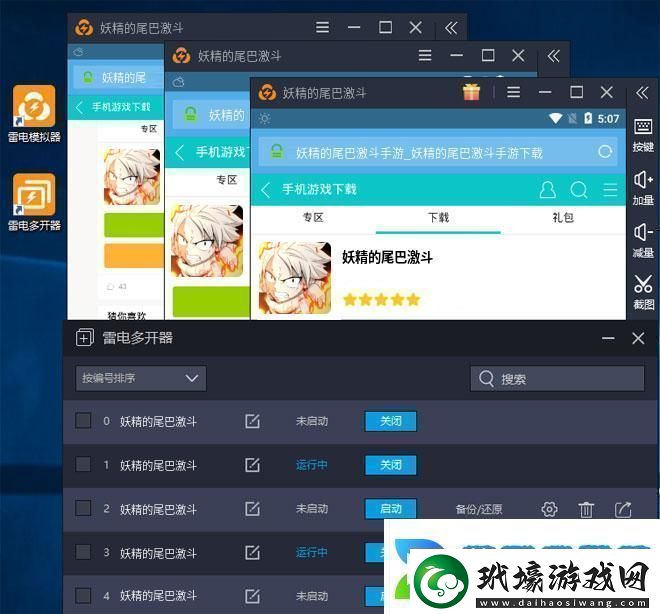Image resolution: width=660 pixels, height=614 pixels.
Task: Click the 加量 volume up icon
Action: coord(643,188)
